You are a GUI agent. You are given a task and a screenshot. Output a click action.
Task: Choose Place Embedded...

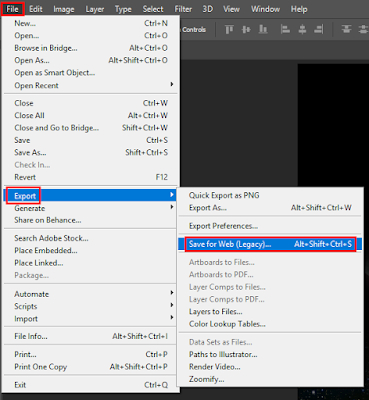91,250
